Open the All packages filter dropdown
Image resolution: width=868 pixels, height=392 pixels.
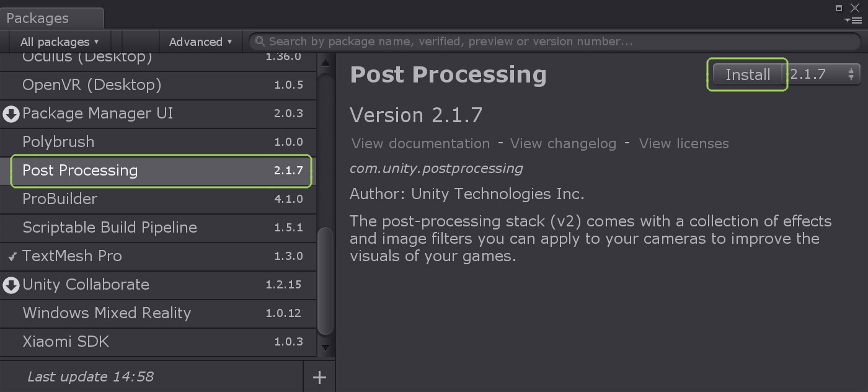[59, 42]
